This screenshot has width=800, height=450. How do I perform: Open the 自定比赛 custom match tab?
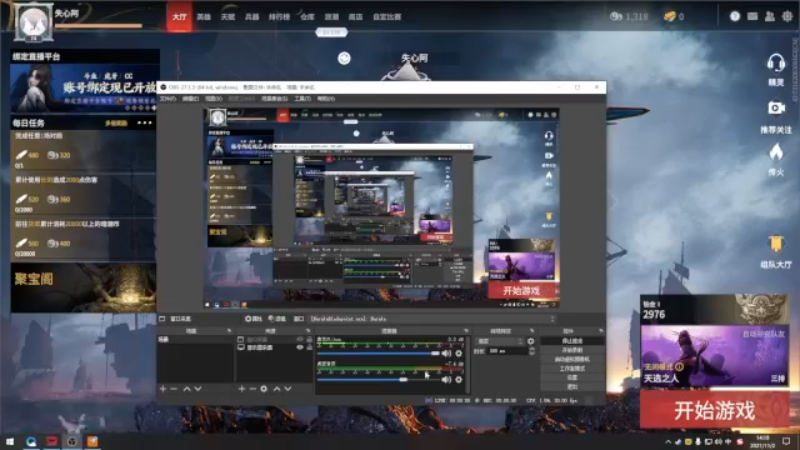click(387, 17)
